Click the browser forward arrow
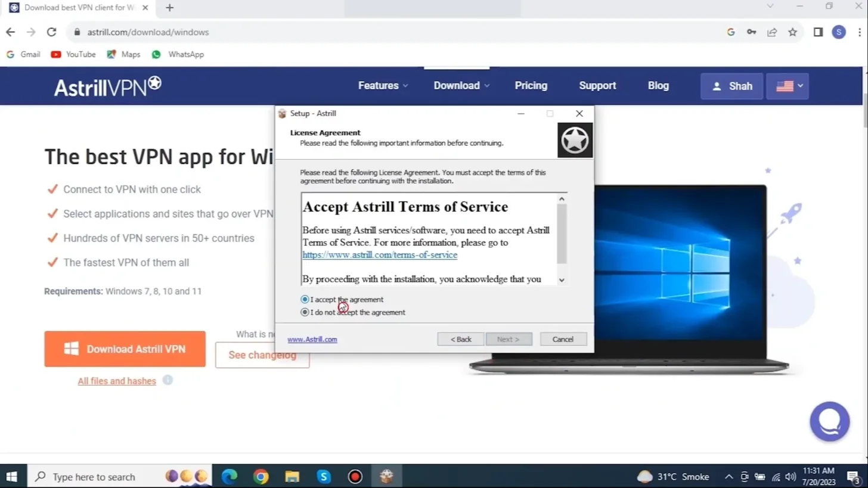The width and height of the screenshot is (868, 488). 31,32
